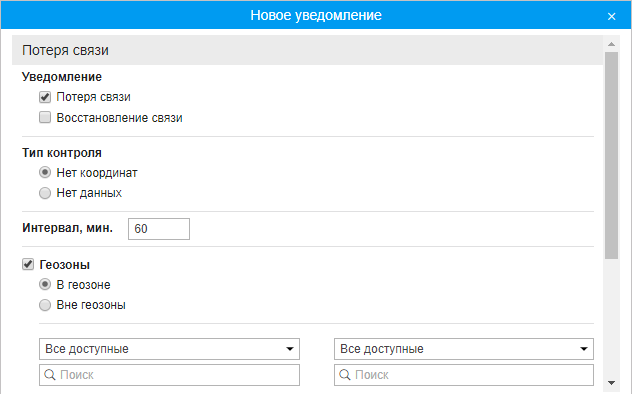
Task: Select the Нет координат radio option
Action: pos(45,172)
